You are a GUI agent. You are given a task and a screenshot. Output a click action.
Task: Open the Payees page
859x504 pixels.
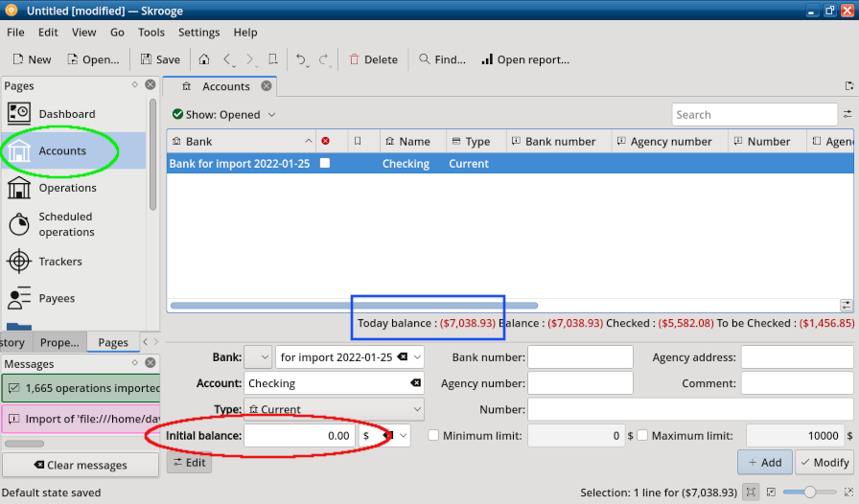(x=74, y=298)
